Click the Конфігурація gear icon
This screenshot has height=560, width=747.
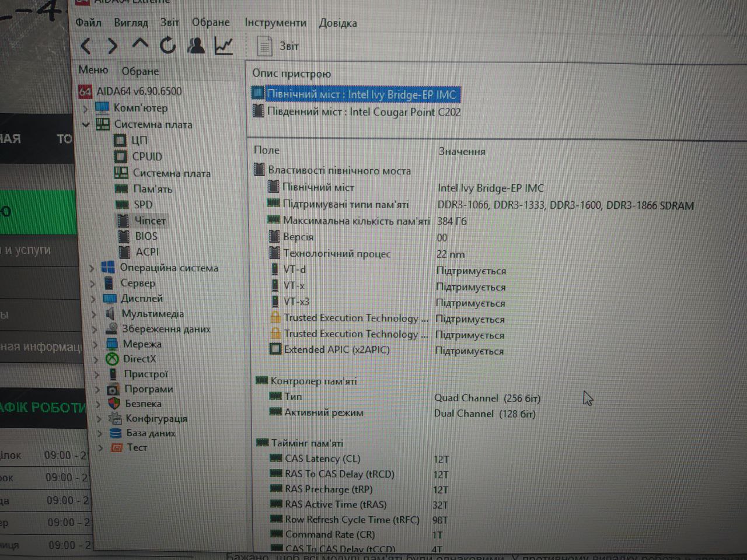[116, 418]
